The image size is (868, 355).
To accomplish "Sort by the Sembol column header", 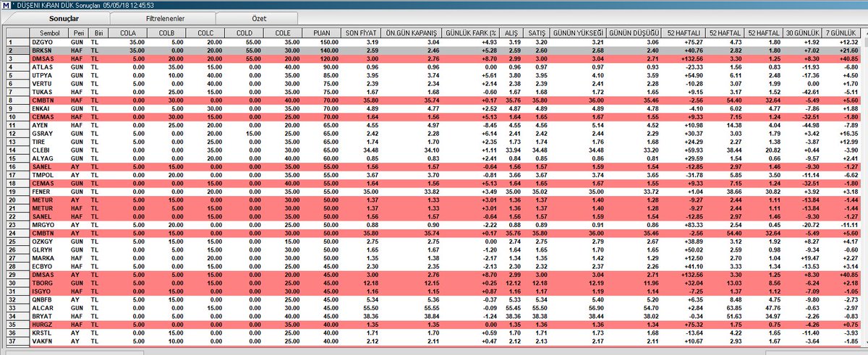I will tap(49, 33).
